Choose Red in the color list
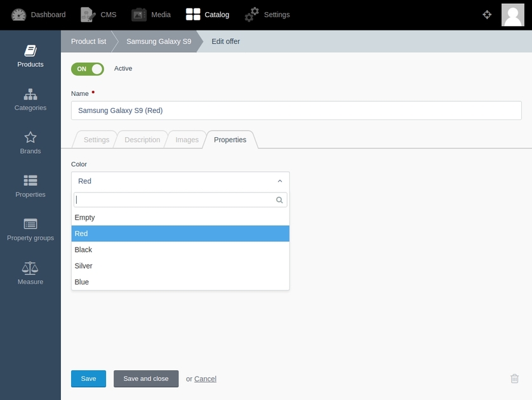The width and height of the screenshot is (532, 400). (x=180, y=234)
